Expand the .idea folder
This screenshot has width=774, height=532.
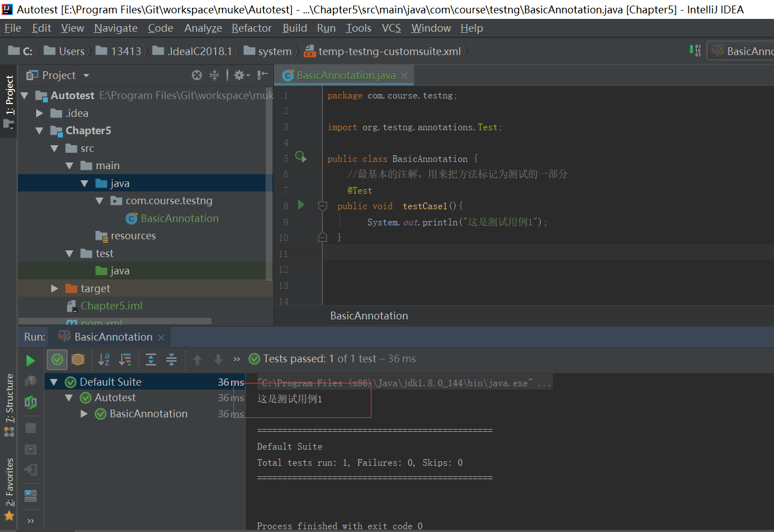coord(40,113)
